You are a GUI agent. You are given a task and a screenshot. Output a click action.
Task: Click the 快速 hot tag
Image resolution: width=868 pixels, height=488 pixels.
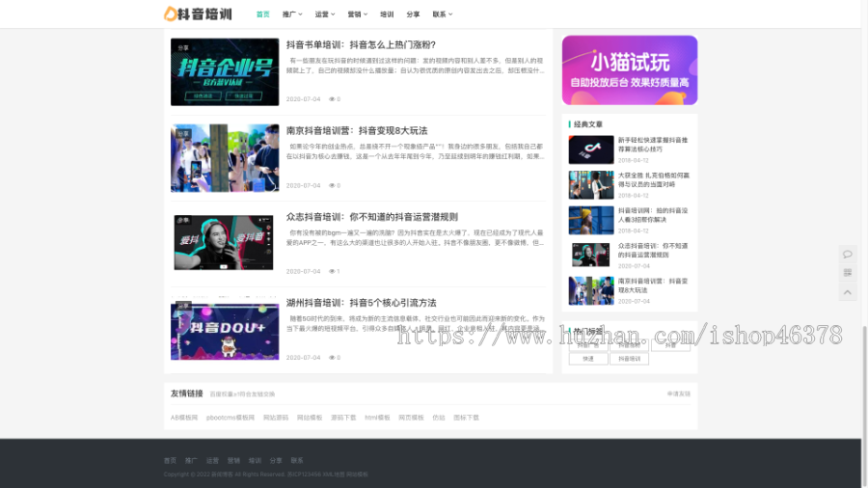[588, 359]
